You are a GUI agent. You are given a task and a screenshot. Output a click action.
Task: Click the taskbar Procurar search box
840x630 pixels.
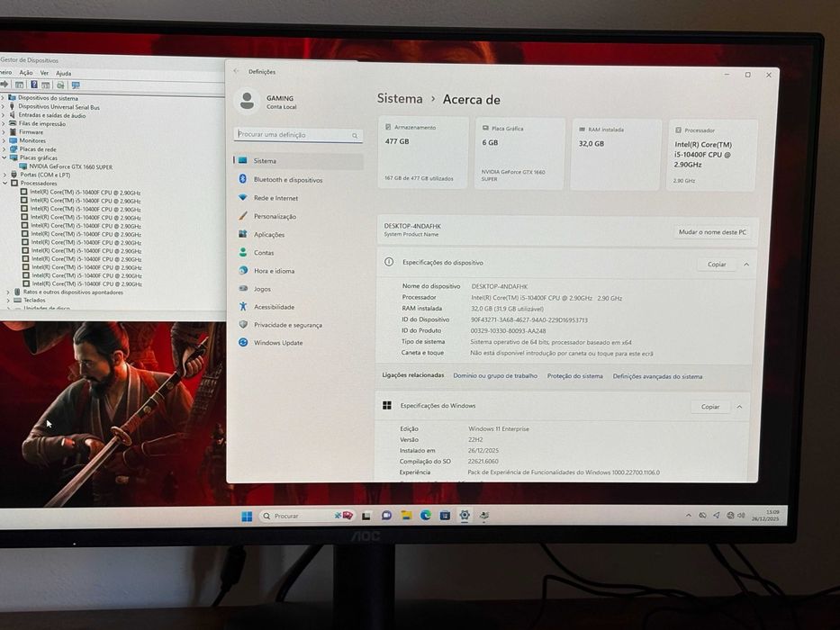(x=308, y=516)
